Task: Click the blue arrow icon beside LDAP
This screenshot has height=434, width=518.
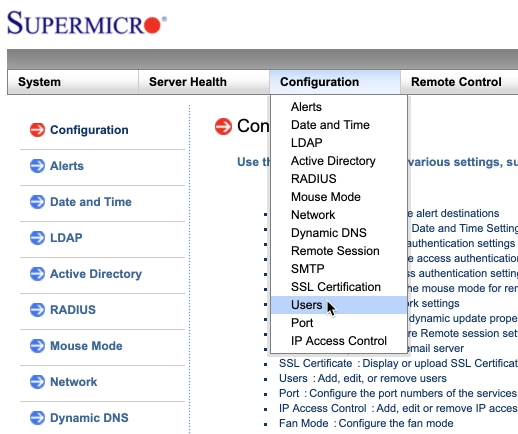Action: coord(37,238)
